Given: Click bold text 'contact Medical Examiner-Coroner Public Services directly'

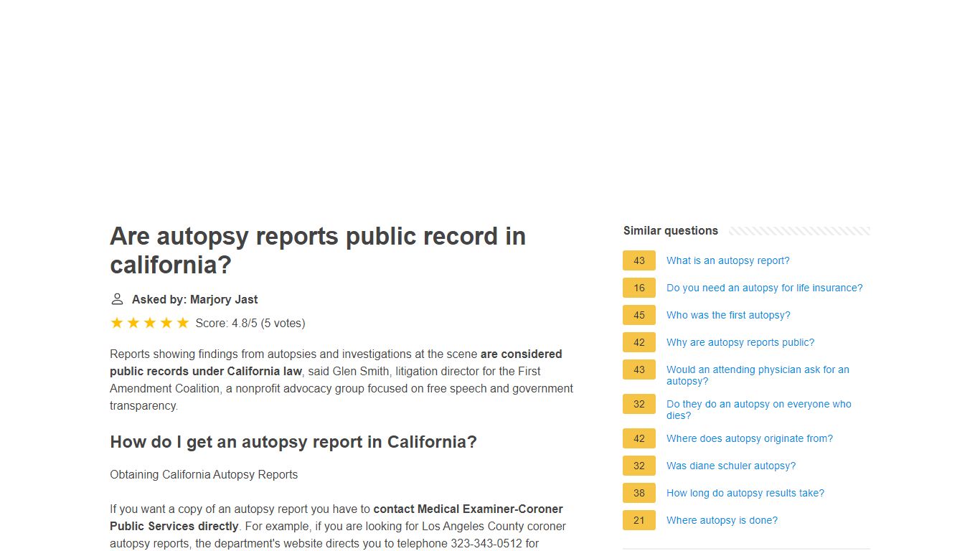Looking at the screenshot, I should [x=336, y=517].
